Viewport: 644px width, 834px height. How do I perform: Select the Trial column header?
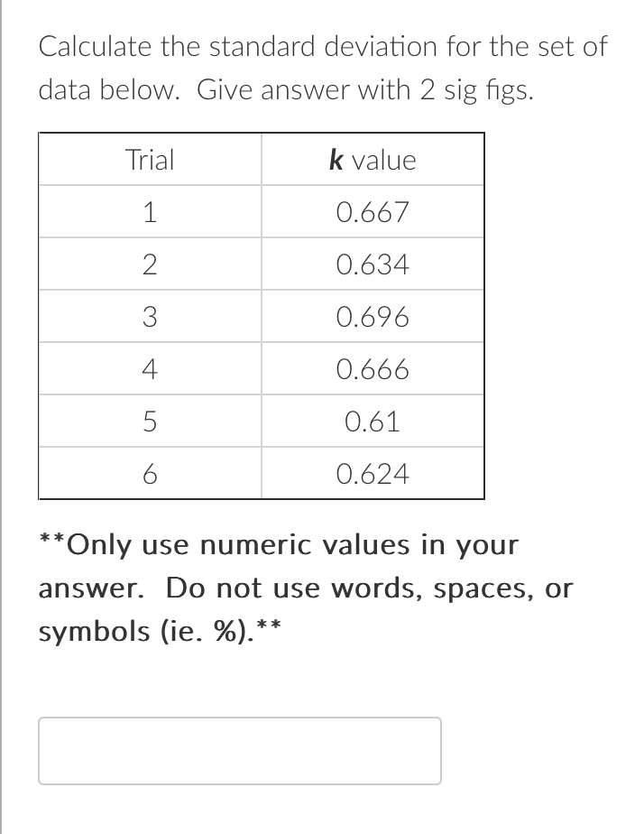150,160
